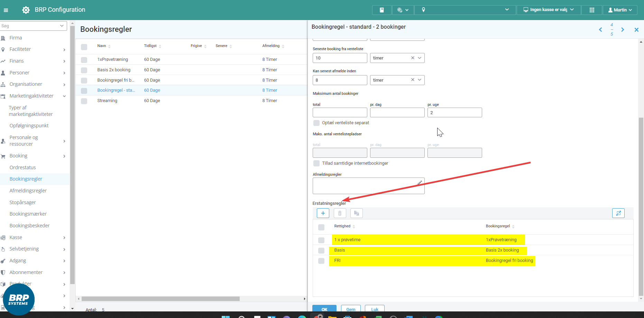644x318 pixels.
Task: Click the Kasse register icon in the sidebar
Action: click(x=3, y=238)
